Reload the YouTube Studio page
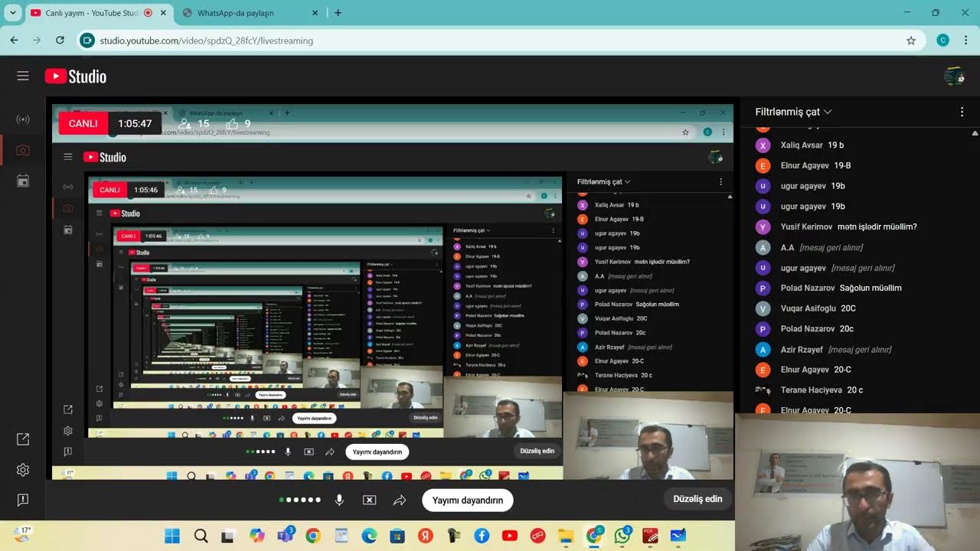Viewport: 980px width, 551px height. (60, 41)
